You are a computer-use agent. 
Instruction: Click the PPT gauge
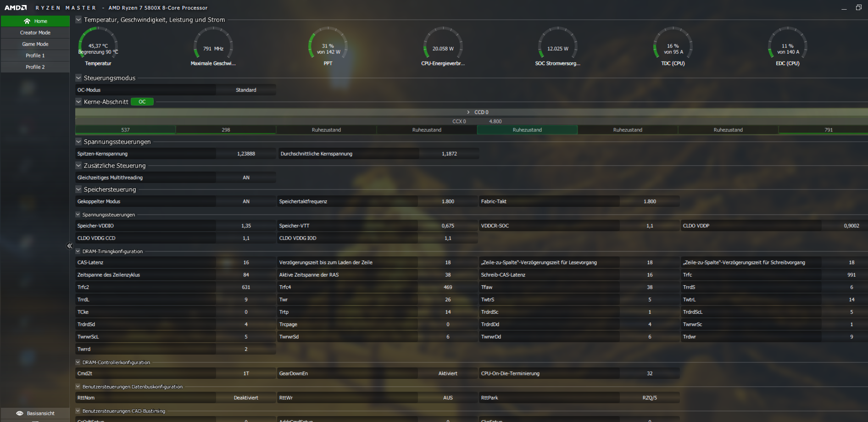(328, 46)
